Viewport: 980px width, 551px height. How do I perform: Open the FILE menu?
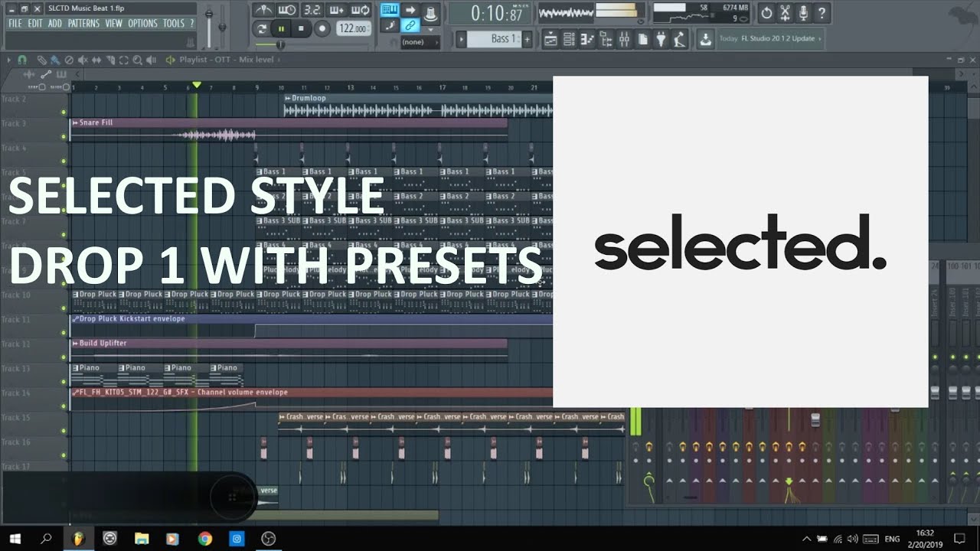point(15,24)
